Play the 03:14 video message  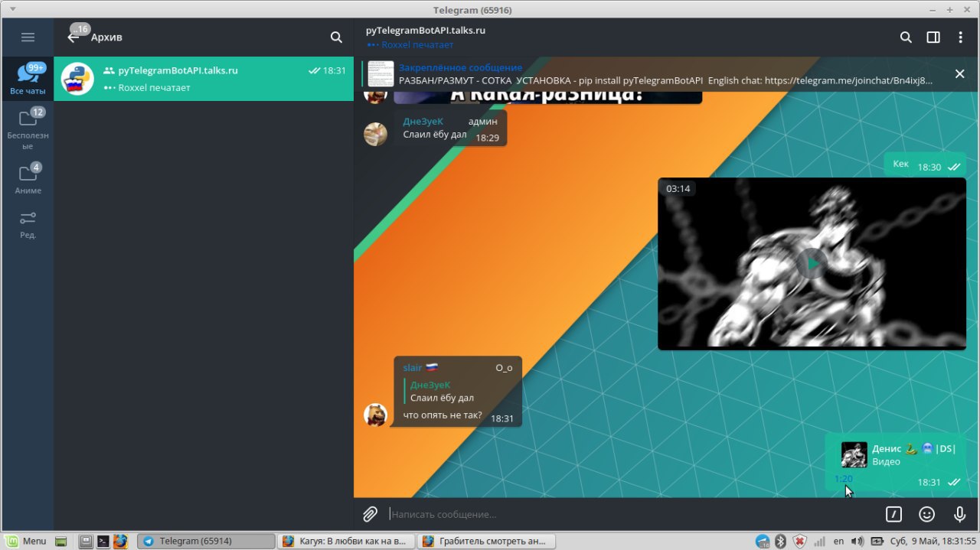click(x=812, y=264)
